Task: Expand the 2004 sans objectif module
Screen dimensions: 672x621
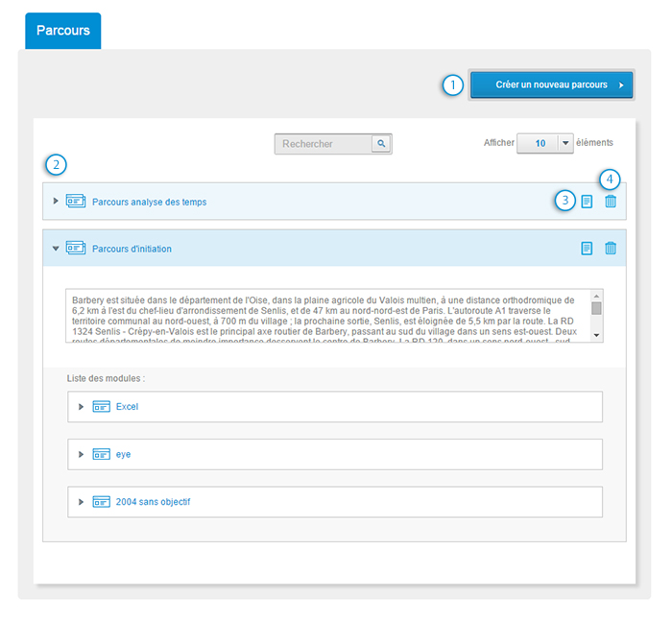Action: click(81, 502)
